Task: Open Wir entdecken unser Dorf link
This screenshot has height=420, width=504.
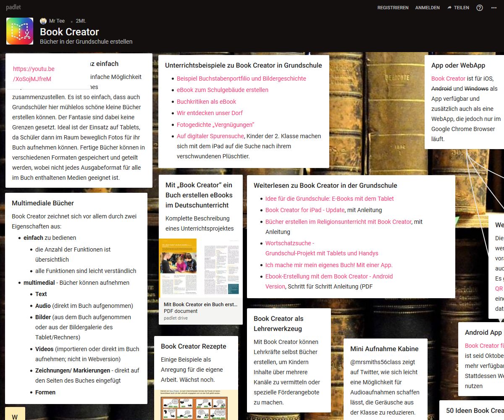Action: pos(210,113)
